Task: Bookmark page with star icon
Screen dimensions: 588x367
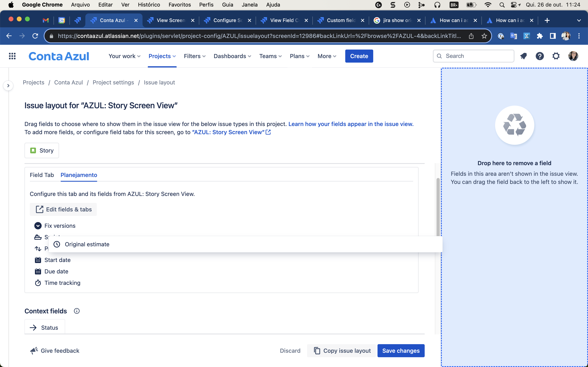Action: (x=484, y=36)
